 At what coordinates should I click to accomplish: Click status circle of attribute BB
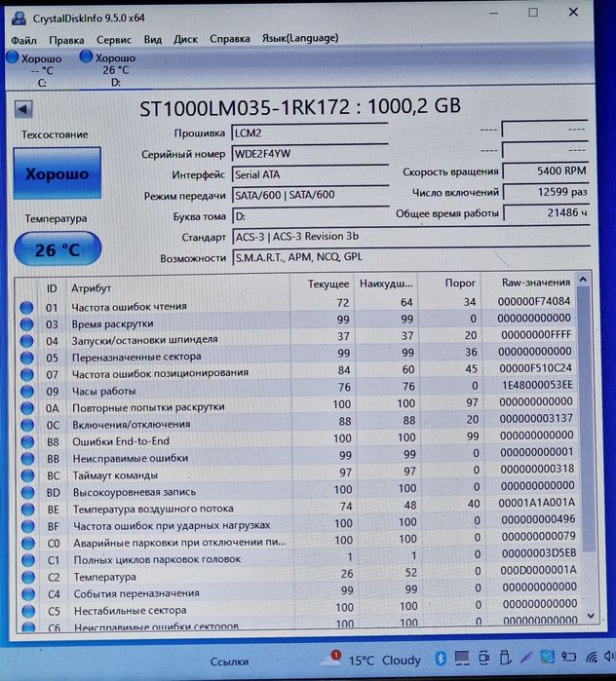click(27, 459)
